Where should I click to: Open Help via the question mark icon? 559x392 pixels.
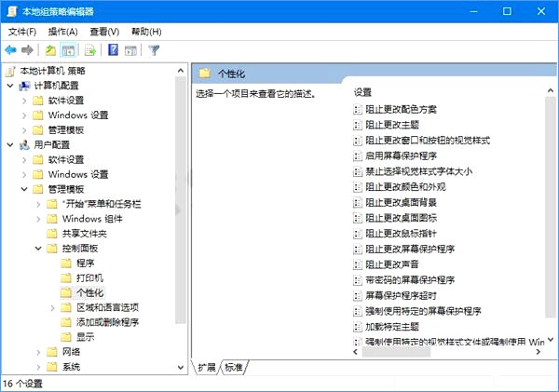tap(114, 49)
